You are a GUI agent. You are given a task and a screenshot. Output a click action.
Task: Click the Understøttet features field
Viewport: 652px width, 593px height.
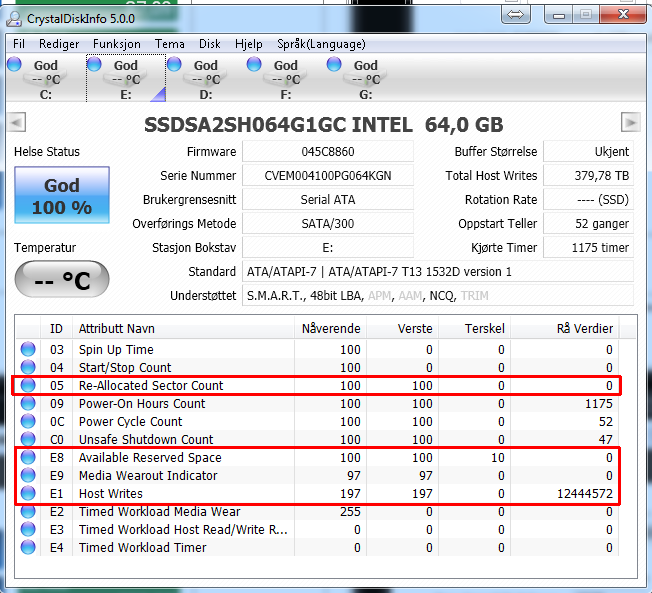(x=438, y=296)
